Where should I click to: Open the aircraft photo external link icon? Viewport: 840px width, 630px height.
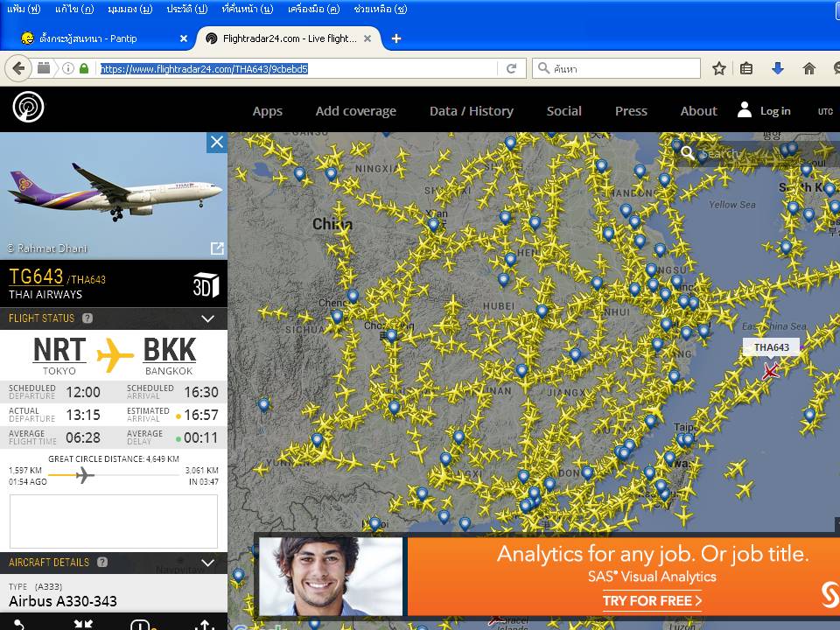point(217,248)
